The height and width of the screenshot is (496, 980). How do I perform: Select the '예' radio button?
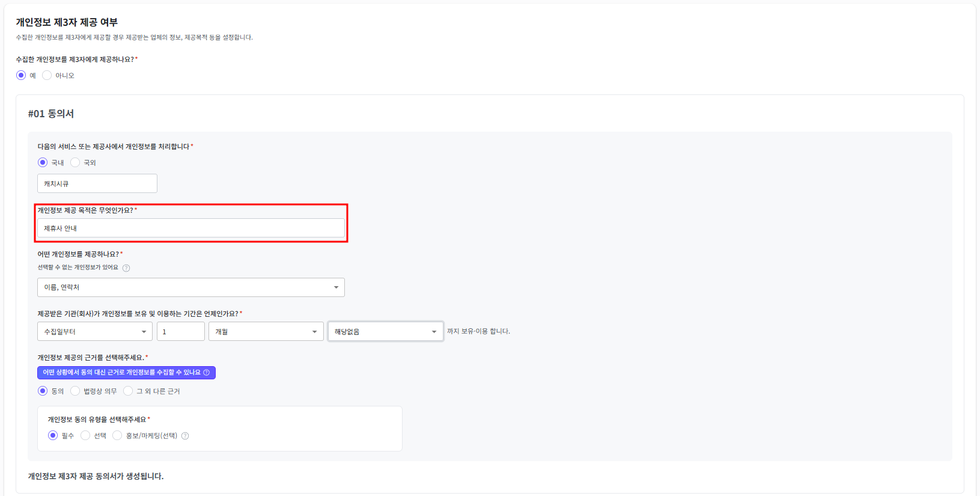[x=21, y=75]
